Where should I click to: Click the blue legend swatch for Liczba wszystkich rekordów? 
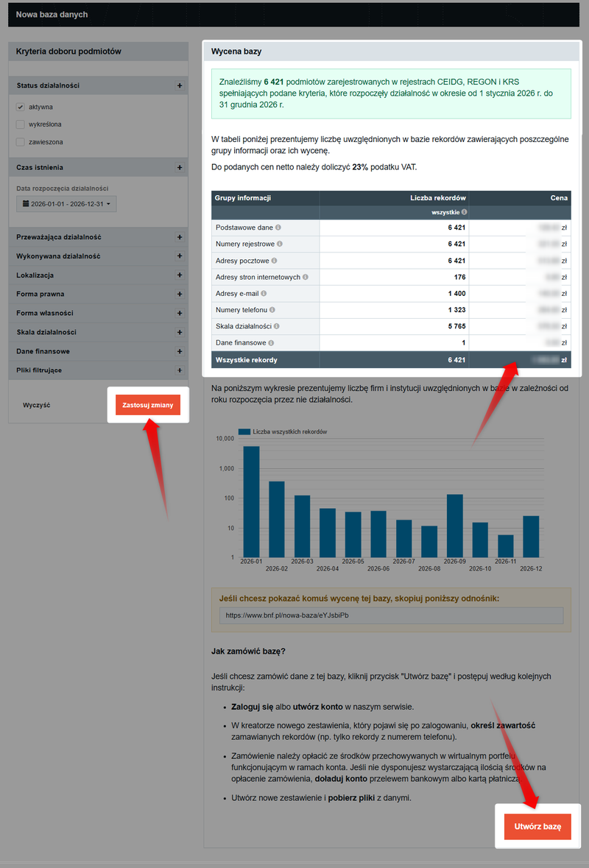click(x=243, y=431)
